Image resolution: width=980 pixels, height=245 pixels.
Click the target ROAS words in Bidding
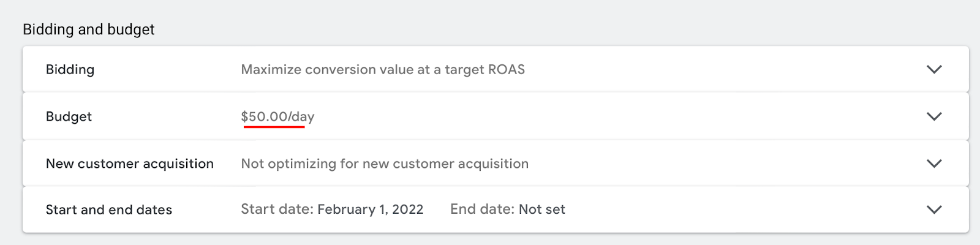click(x=484, y=69)
